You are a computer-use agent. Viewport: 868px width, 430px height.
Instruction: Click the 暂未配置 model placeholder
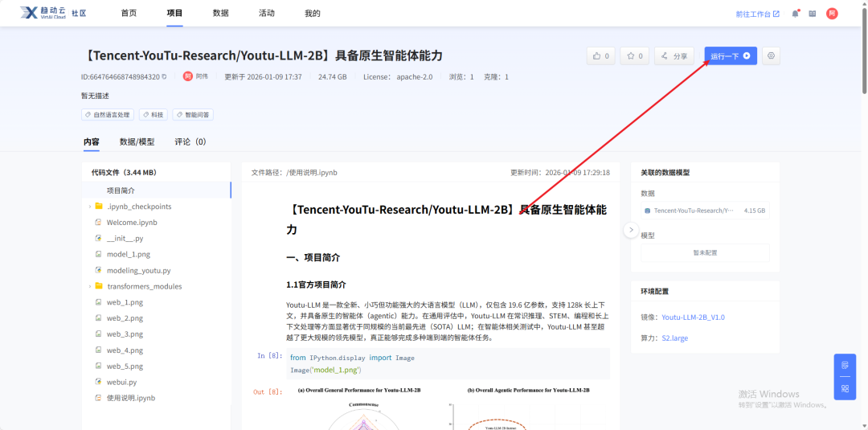tap(705, 252)
